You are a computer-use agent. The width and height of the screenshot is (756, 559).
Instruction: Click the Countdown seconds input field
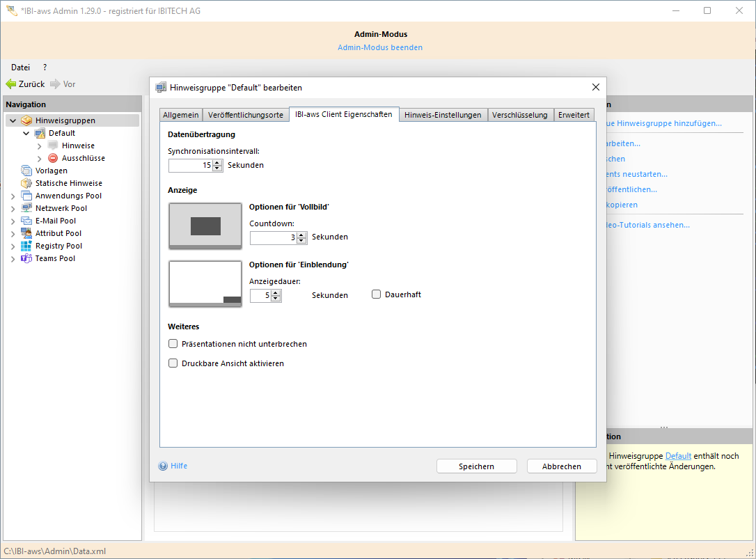click(272, 237)
